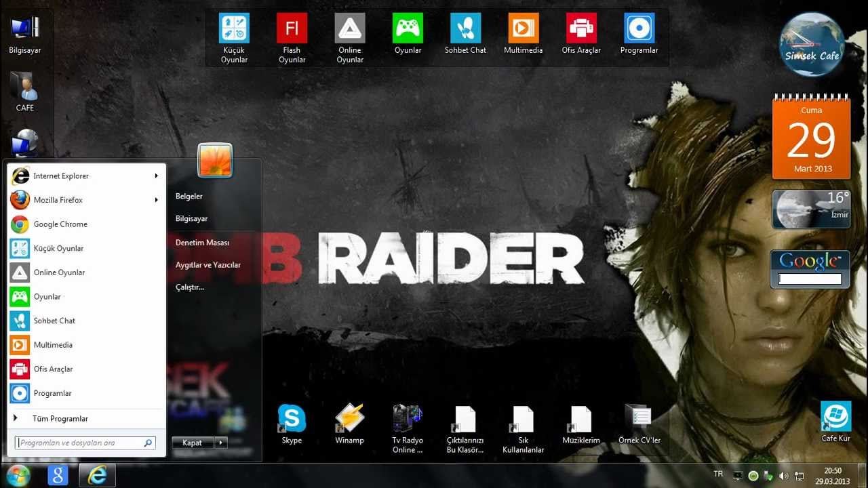Click the Windows Start orb
Image resolution: width=868 pixels, height=488 pixels.
coord(18,475)
